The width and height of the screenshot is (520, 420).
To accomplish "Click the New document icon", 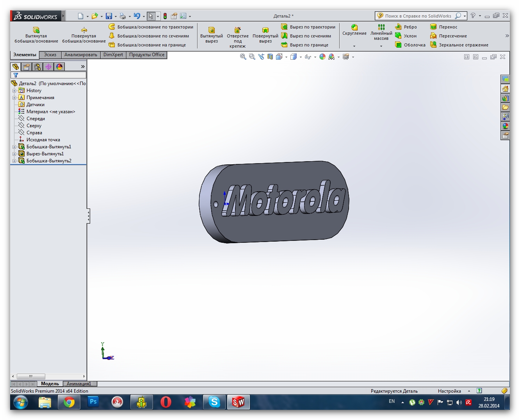I will coord(80,16).
